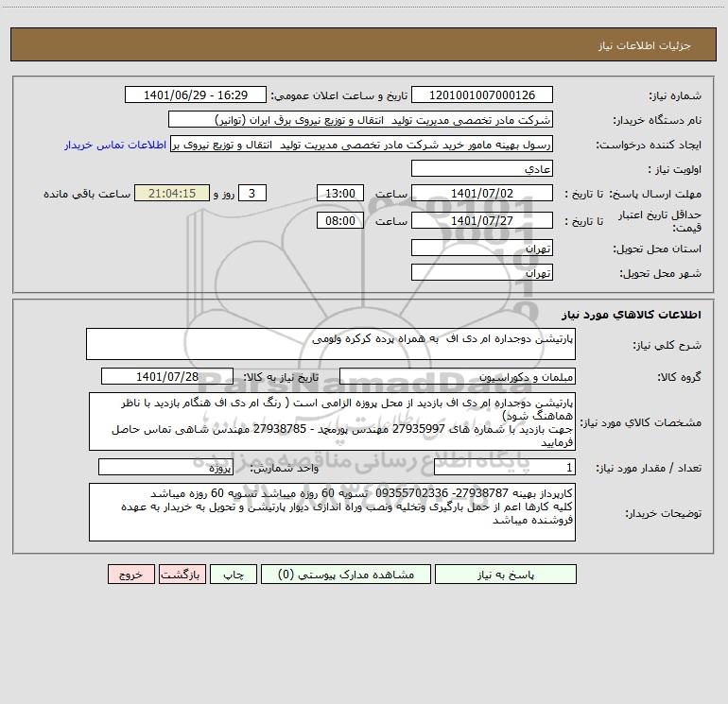Click the شرح کلی نیاز label
Viewport: 728px width, 704px height.
pos(667,345)
